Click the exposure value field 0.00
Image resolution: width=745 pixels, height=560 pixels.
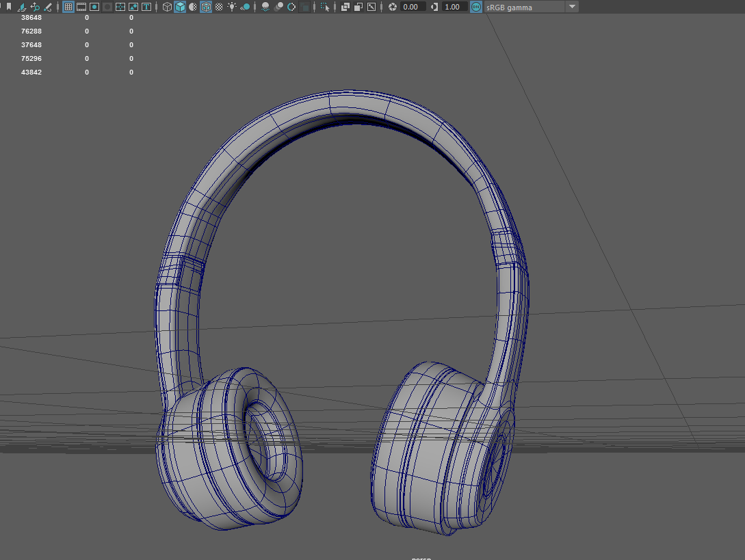click(413, 7)
